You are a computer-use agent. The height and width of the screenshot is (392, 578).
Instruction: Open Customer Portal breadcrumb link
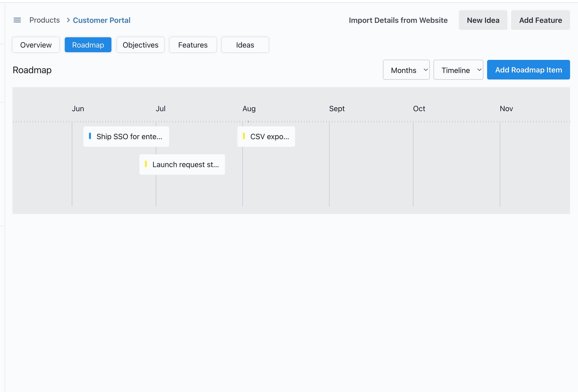101,20
